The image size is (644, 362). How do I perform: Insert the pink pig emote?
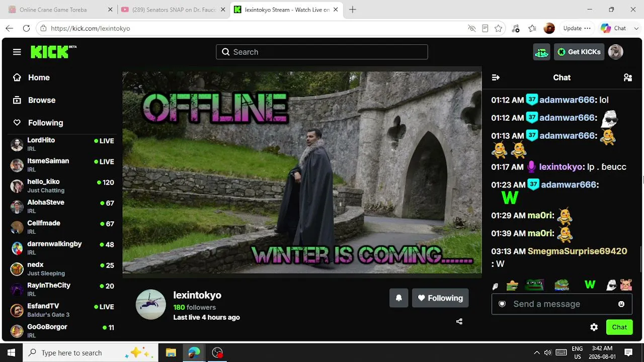click(626, 285)
